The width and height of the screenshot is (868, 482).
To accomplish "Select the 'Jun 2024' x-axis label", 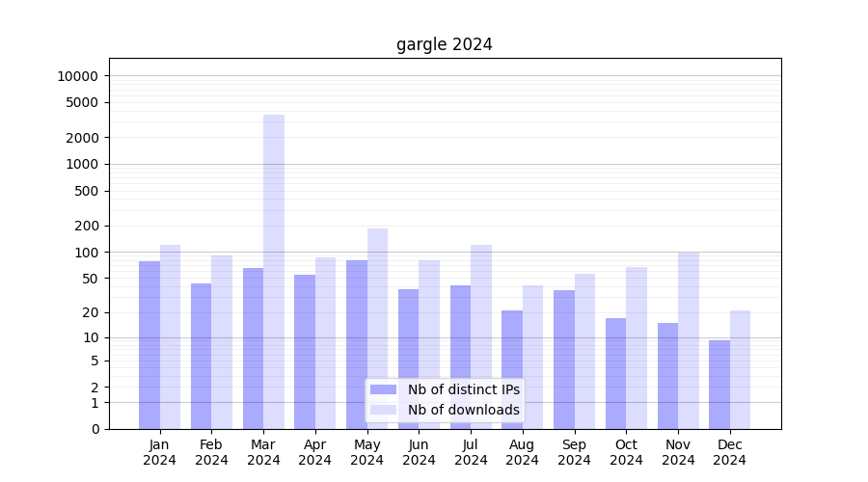I will [x=419, y=452].
